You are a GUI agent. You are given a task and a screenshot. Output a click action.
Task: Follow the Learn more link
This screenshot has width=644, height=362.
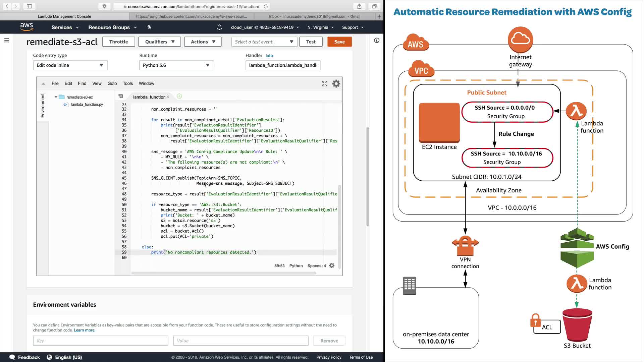[x=85, y=330]
